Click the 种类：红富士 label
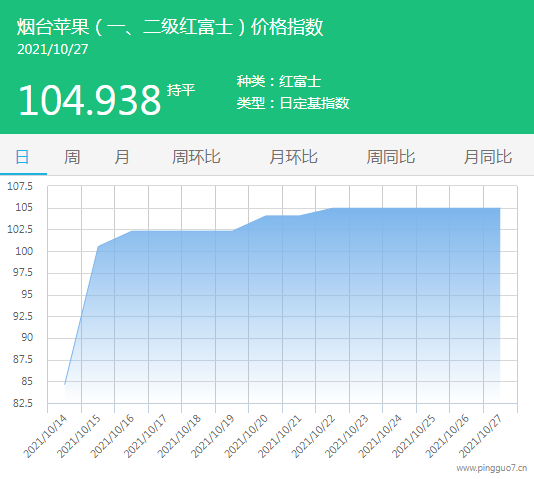534x479 pixels. point(279,81)
